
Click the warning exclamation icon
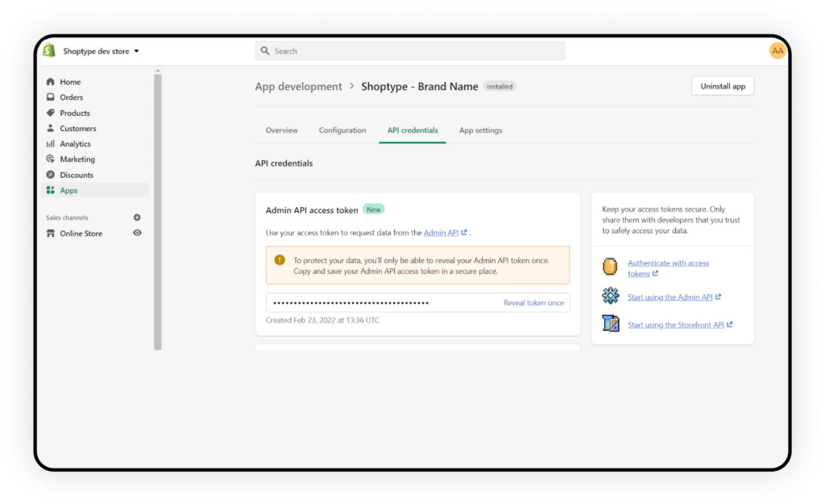[280, 260]
